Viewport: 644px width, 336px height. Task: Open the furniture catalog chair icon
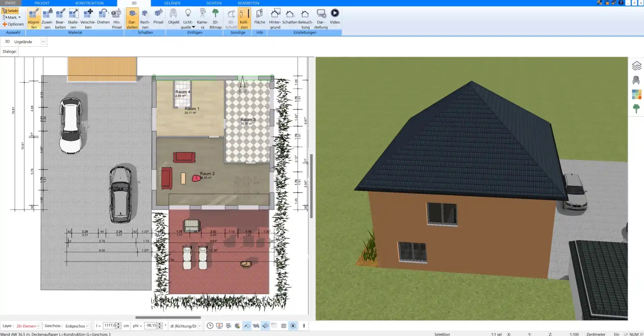click(x=636, y=80)
